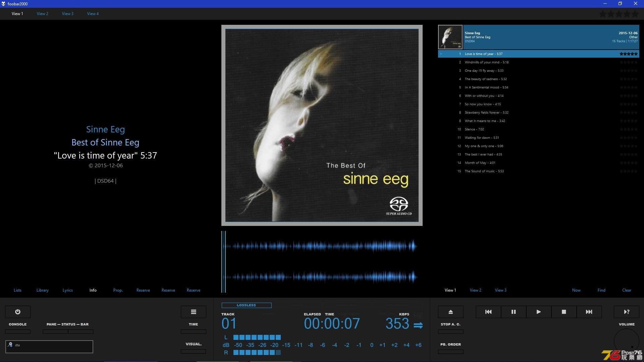Screen dimensions: 644x362
Task: Select track So now you know
Action: point(539,104)
